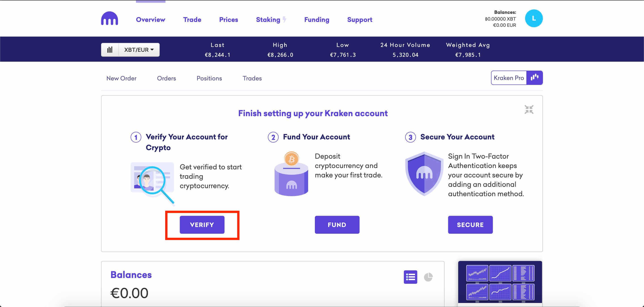Select the New Order sub-tab
This screenshot has height=307, width=644.
(121, 78)
